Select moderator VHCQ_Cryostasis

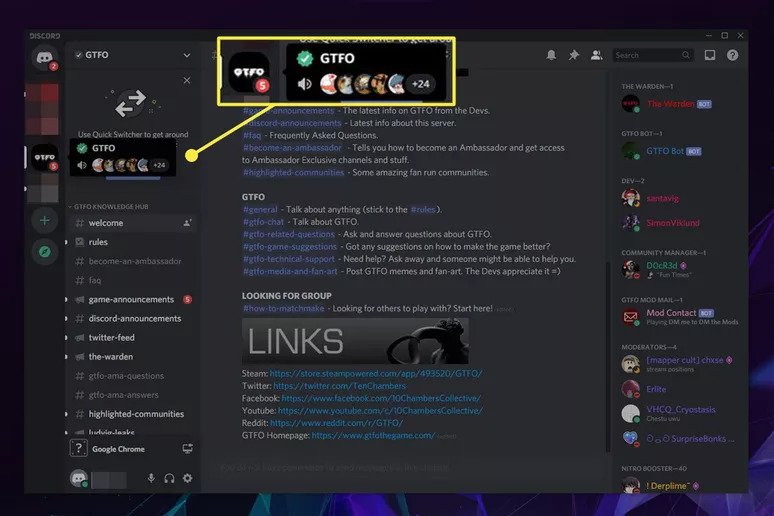(681, 413)
